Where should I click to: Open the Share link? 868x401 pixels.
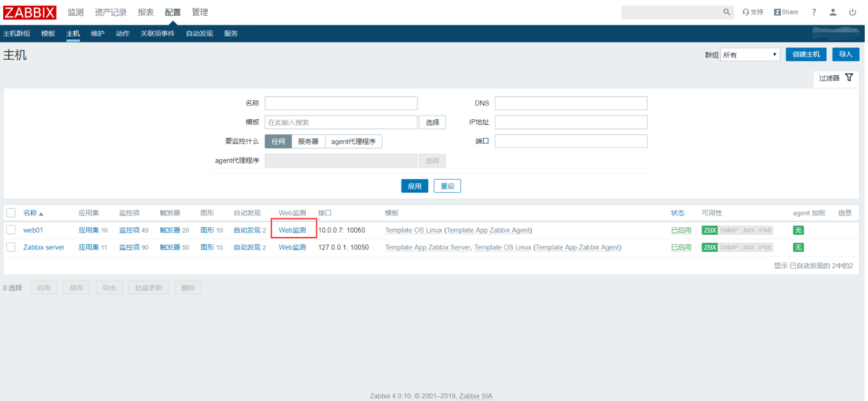click(x=786, y=12)
